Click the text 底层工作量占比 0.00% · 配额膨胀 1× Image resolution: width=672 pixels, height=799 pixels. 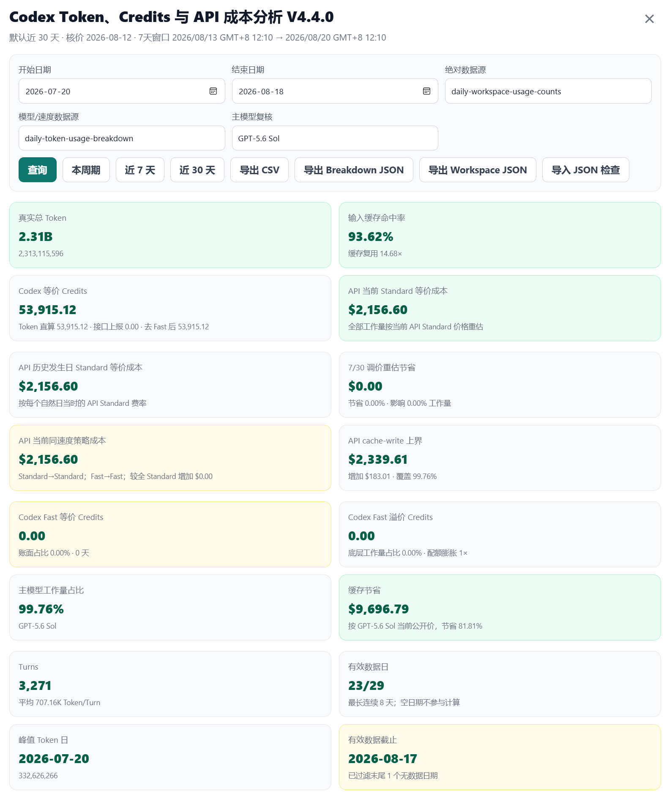(408, 553)
